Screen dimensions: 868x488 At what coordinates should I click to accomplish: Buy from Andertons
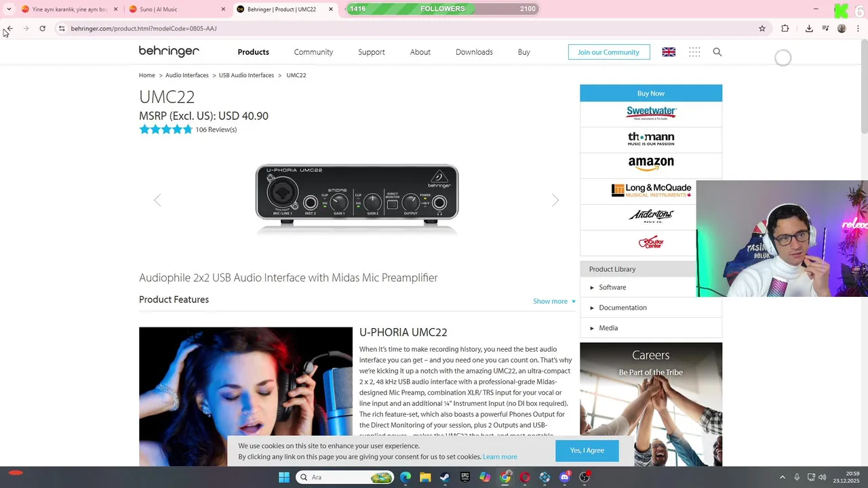(x=651, y=217)
